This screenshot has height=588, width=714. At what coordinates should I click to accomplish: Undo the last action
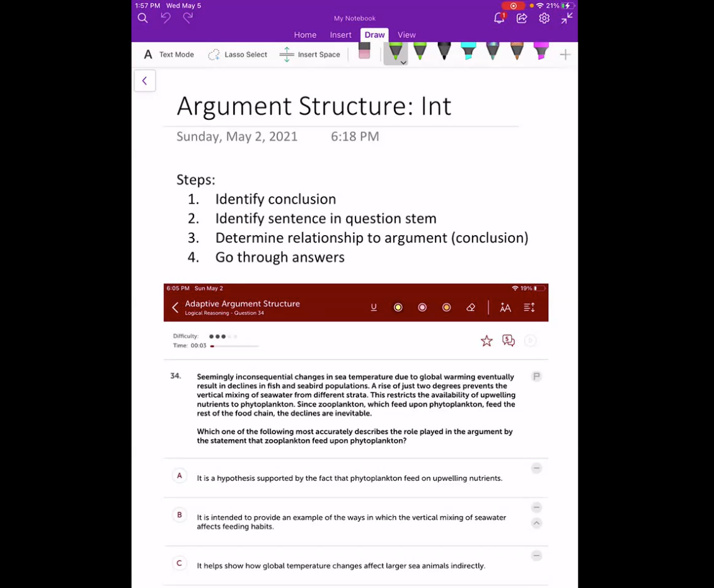point(166,18)
